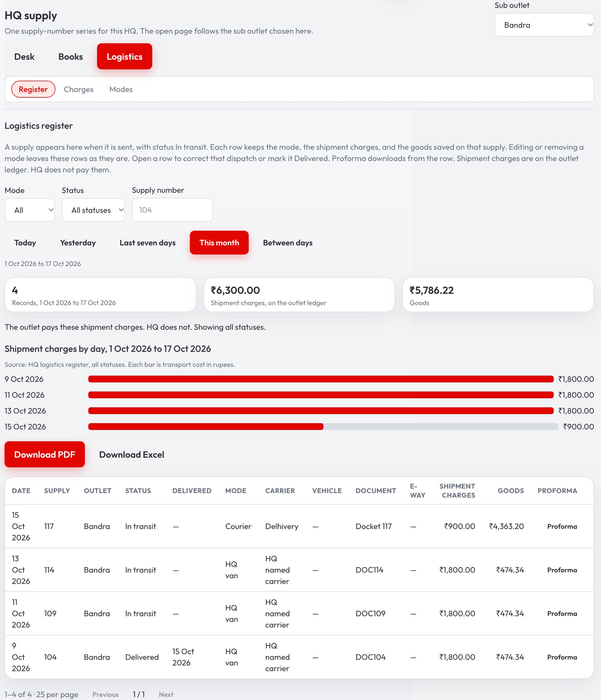The height and width of the screenshot is (700, 601).
Task: Choose the Between days range
Action: pos(288,243)
